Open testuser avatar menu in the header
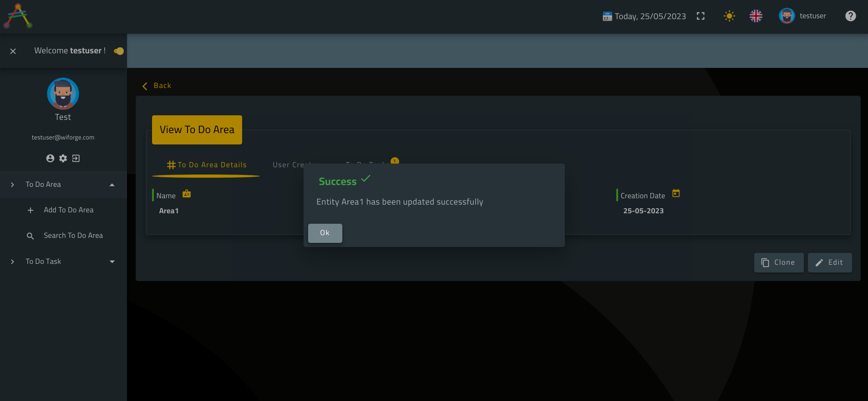 [787, 16]
